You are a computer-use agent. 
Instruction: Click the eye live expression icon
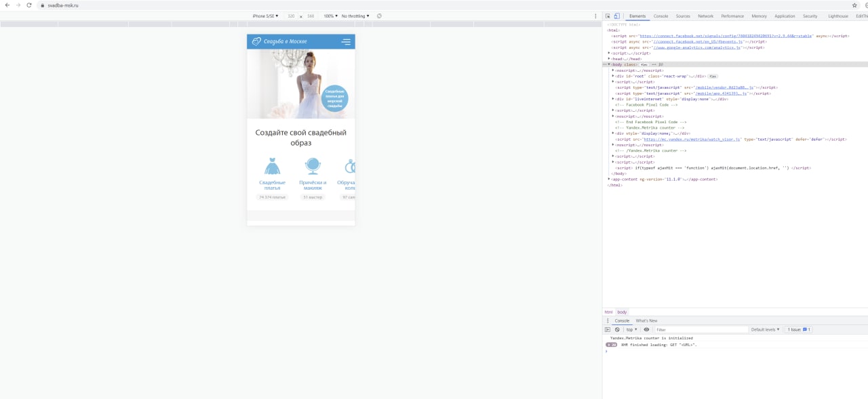646,329
